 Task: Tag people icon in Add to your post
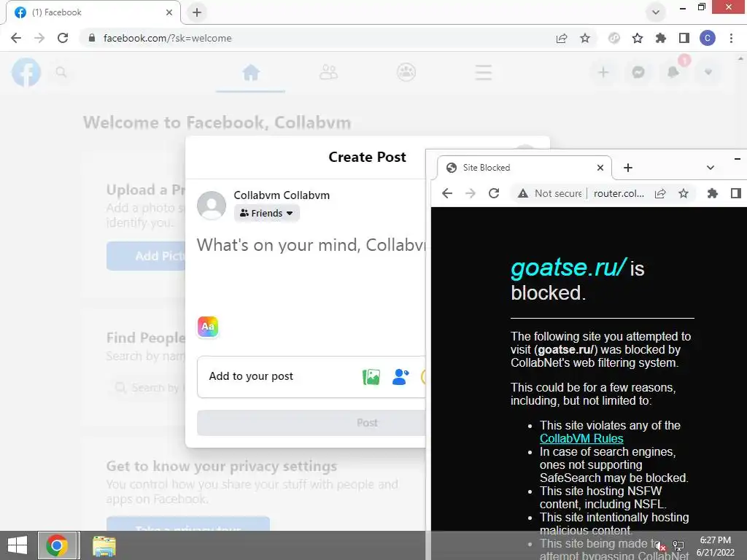tap(400, 377)
